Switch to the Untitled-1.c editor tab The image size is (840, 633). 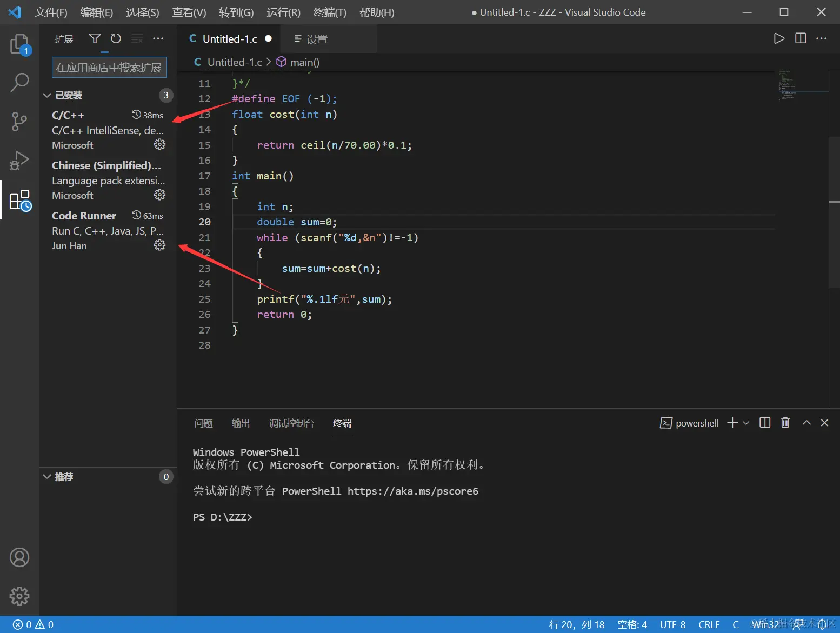coord(230,39)
